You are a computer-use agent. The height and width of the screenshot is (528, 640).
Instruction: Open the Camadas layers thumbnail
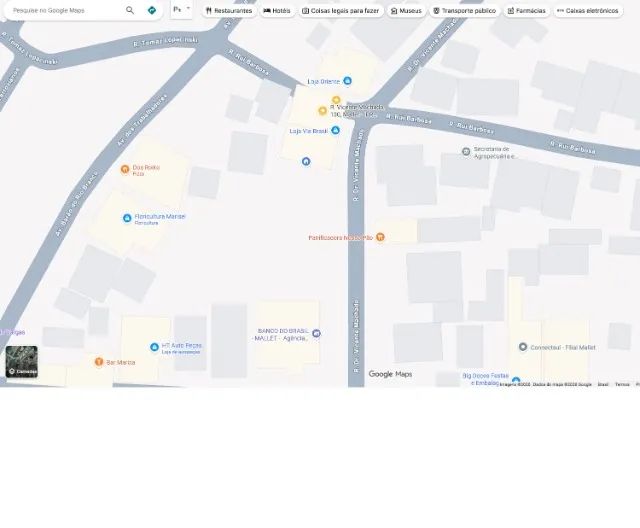pos(22,362)
